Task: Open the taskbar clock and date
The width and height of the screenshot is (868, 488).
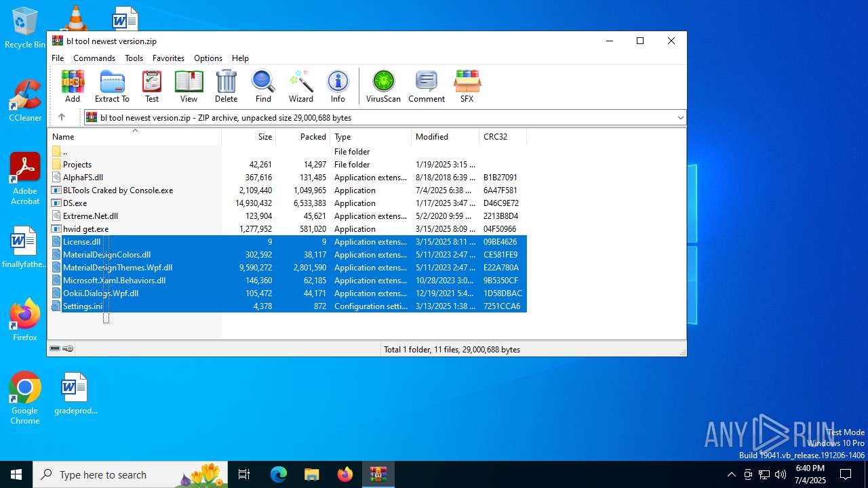Action: (x=810, y=474)
